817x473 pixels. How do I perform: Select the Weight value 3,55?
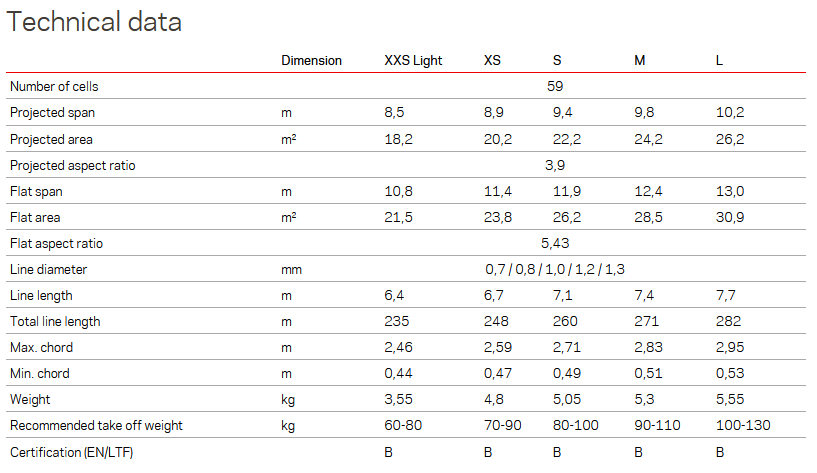(x=399, y=400)
